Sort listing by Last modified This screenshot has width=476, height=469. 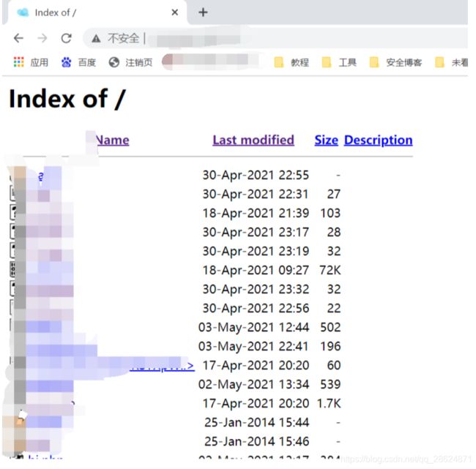(253, 140)
